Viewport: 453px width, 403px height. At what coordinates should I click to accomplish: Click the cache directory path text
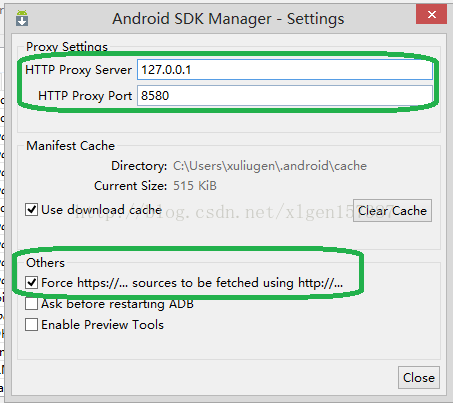(x=270, y=166)
